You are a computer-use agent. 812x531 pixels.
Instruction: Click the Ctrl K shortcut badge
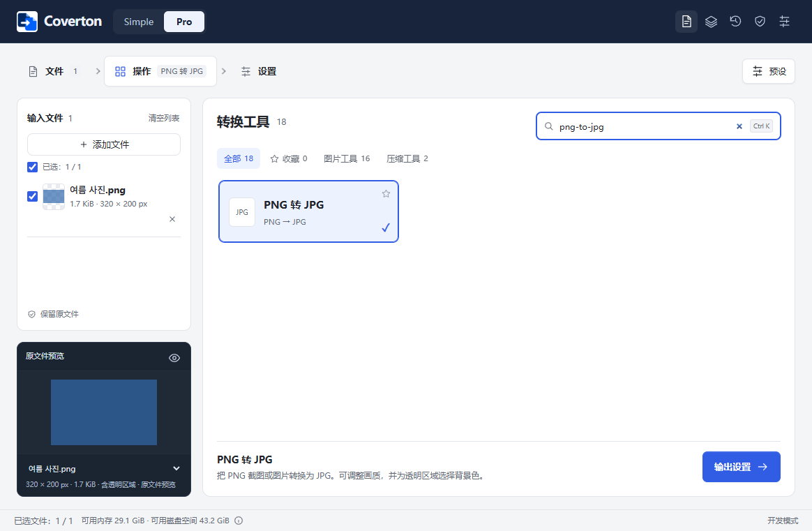pos(761,126)
